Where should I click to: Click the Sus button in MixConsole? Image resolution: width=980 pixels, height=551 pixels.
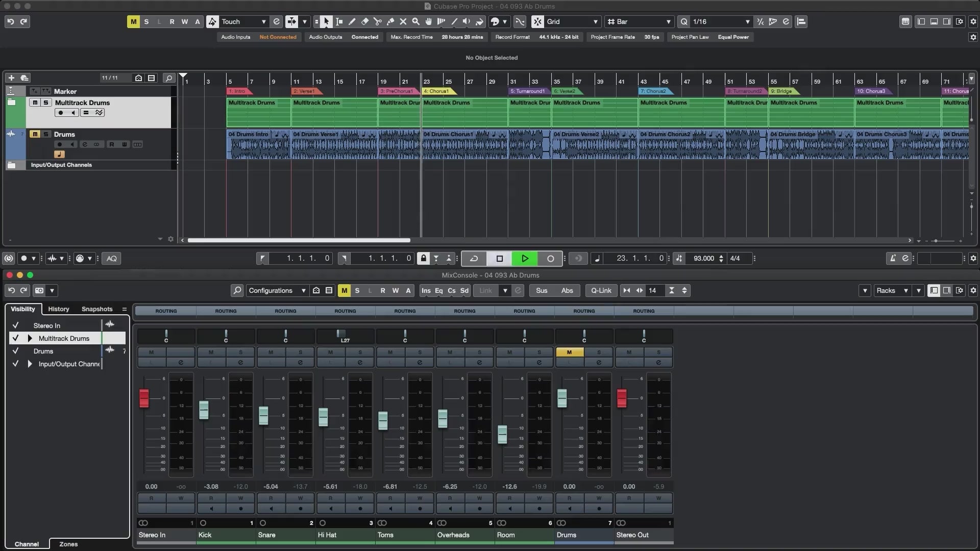tap(542, 290)
